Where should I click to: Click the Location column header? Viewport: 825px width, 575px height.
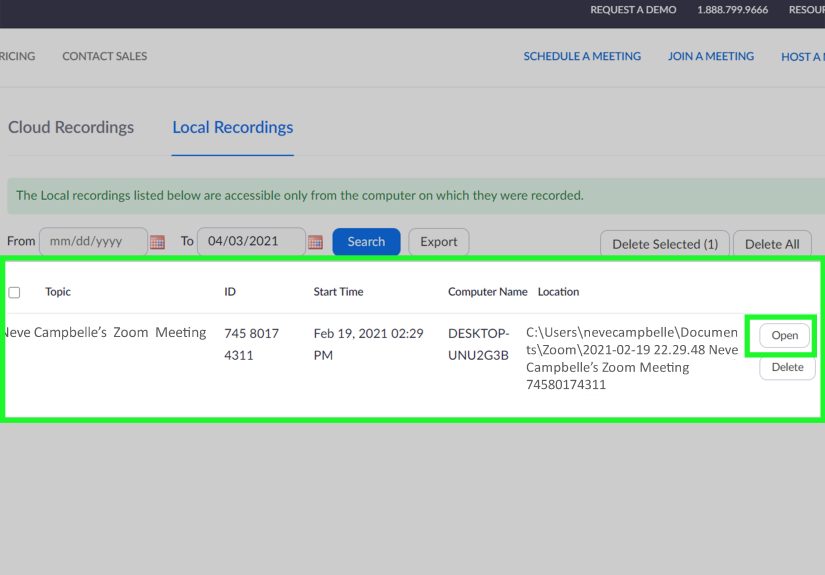click(x=558, y=292)
